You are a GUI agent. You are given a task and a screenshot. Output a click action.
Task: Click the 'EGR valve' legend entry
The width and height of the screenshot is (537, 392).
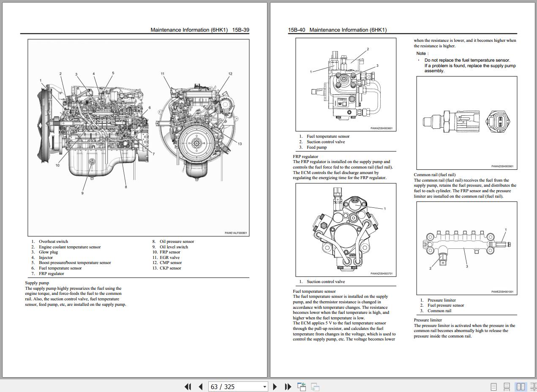pos(169,258)
